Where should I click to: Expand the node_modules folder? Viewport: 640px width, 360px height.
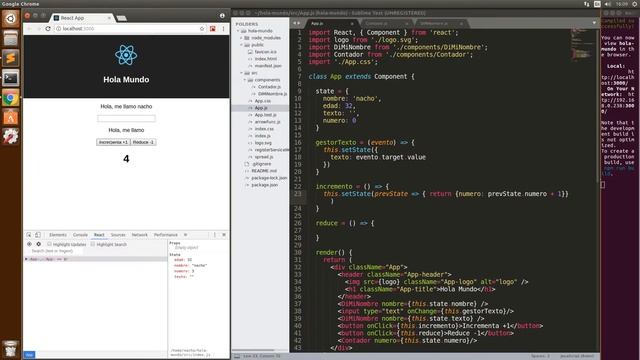point(241,38)
